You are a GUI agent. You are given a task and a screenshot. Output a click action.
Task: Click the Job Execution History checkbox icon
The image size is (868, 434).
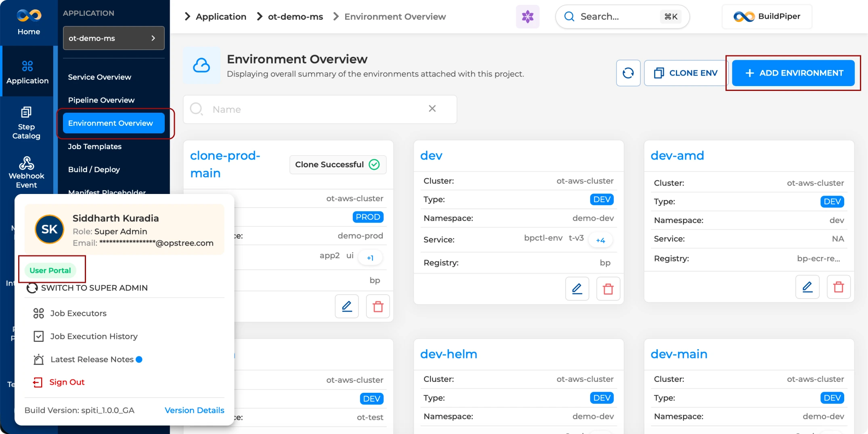[39, 336]
